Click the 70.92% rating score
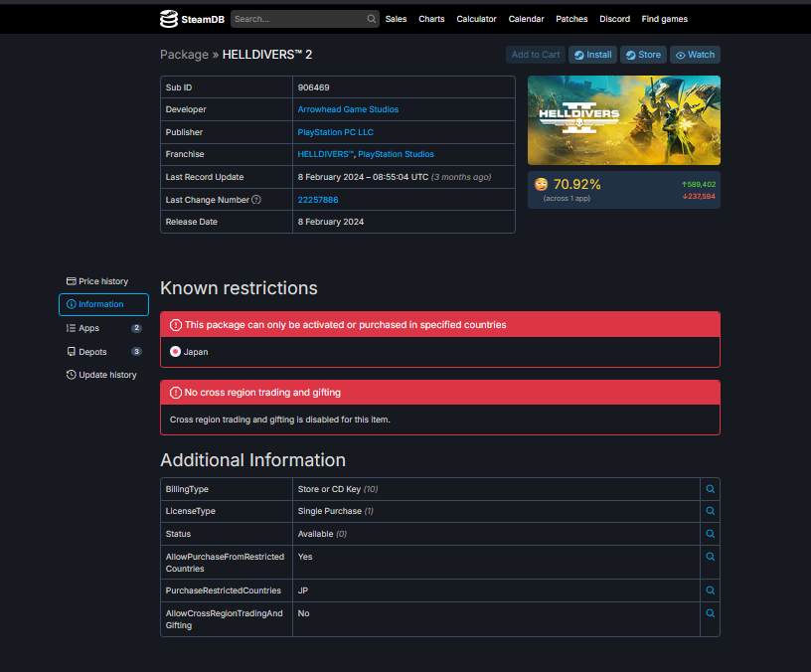The width and height of the screenshot is (811, 672). [577, 185]
